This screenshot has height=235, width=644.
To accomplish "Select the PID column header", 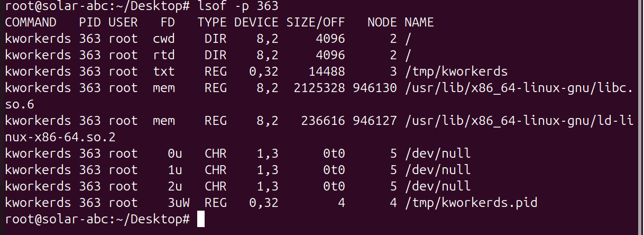I will point(90,23).
